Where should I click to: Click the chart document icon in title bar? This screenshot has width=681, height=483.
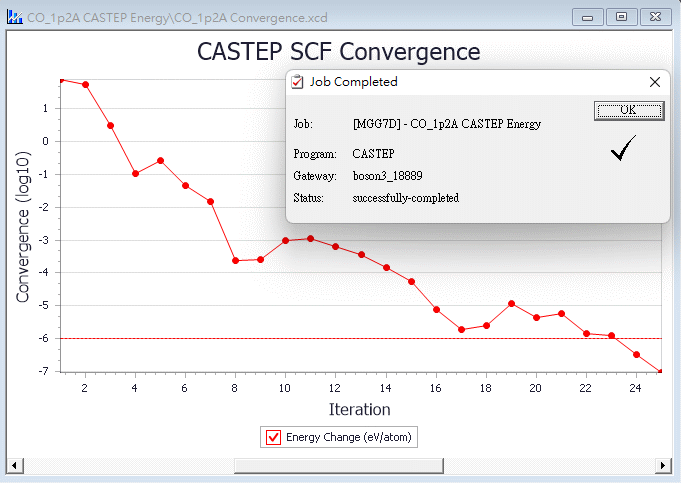(x=15, y=18)
